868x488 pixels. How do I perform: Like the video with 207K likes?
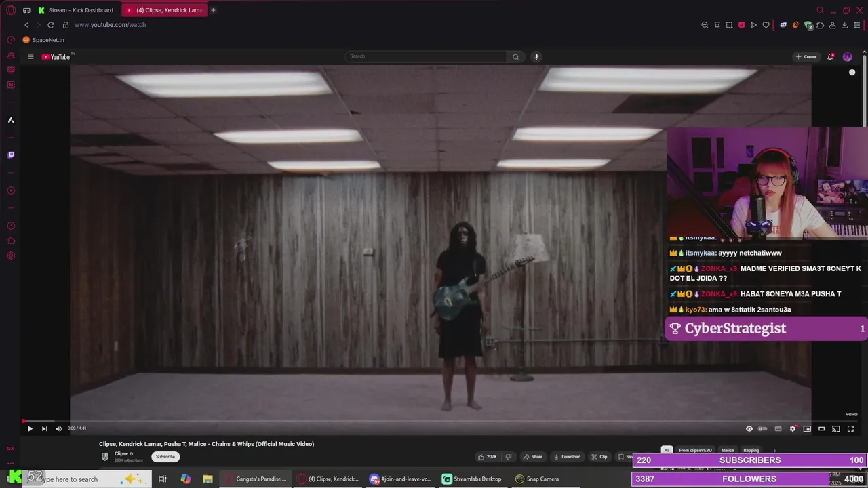(488, 457)
